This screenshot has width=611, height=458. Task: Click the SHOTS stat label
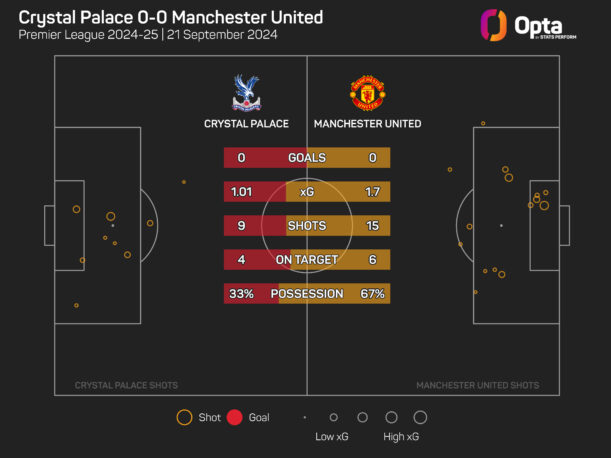tap(306, 226)
